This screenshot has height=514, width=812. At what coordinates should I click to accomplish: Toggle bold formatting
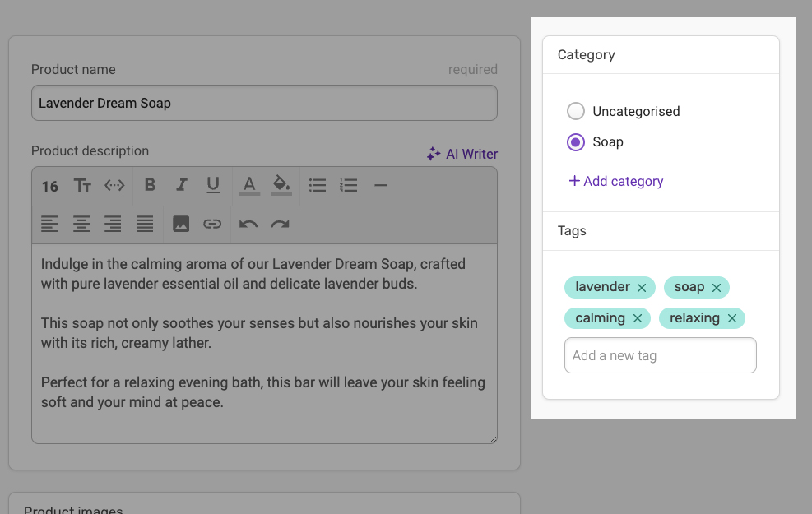coord(150,185)
